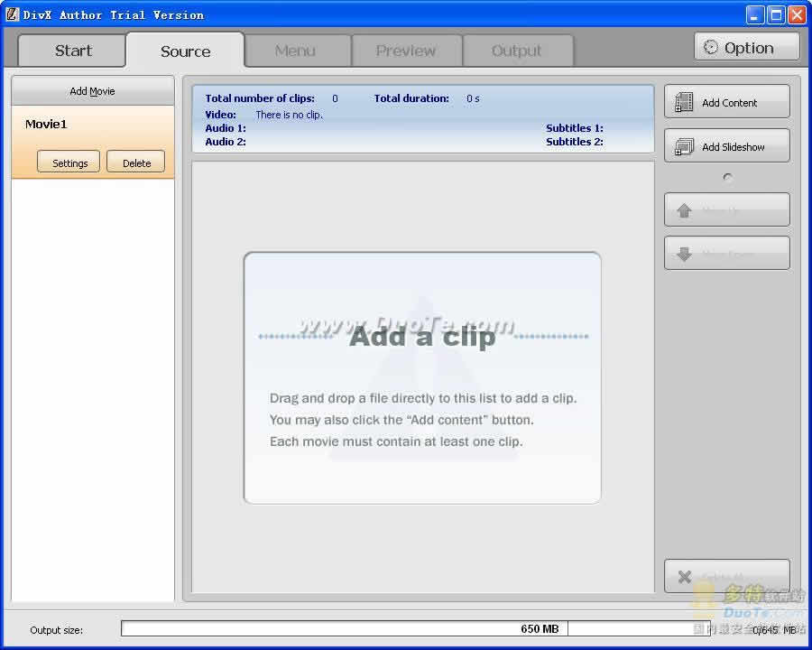The image size is (812, 650).
Task: Click the Add a clip drop area
Action: (x=422, y=377)
